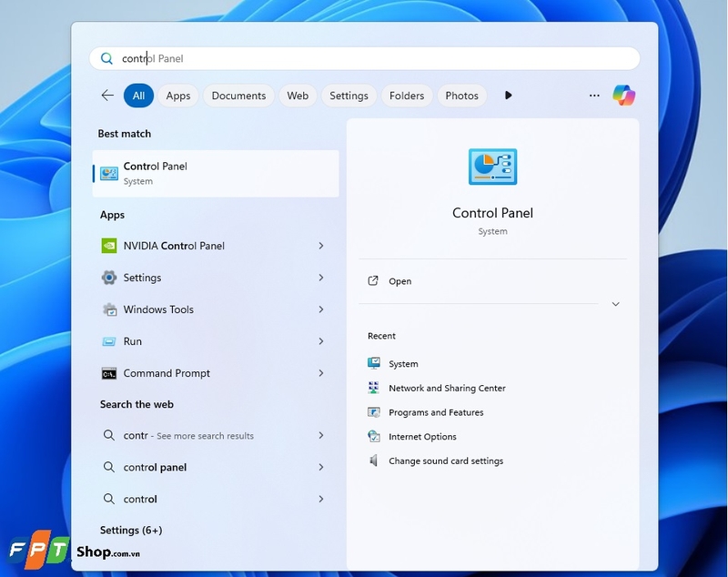
Task: Click Open for Control Panel
Action: (399, 281)
